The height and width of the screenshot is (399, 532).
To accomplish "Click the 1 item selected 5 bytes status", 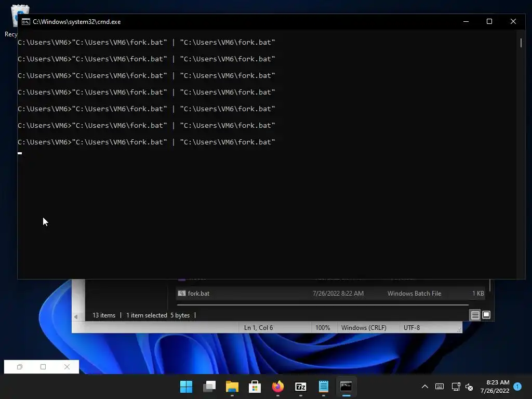I will tap(158, 315).
